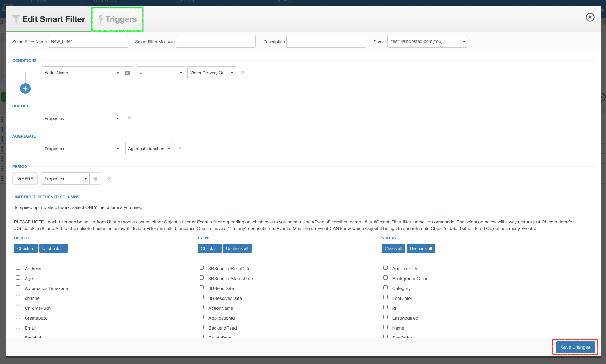This screenshot has width=606, height=364.
Task: Check the FontColor status column
Action: 386,297
